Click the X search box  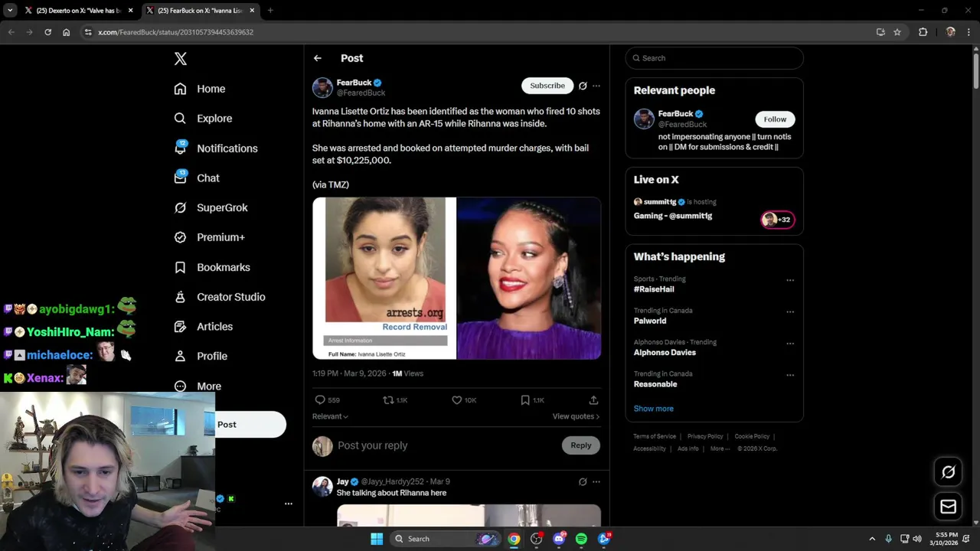pyautogui.click(x=714, y=58)
